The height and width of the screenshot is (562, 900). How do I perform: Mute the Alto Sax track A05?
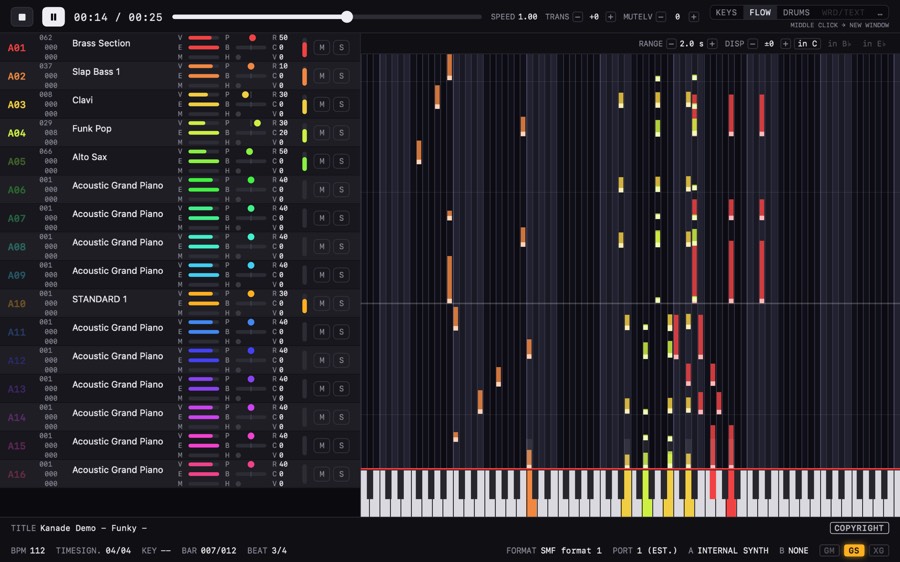pyautogui.click(x=322, y=161)
